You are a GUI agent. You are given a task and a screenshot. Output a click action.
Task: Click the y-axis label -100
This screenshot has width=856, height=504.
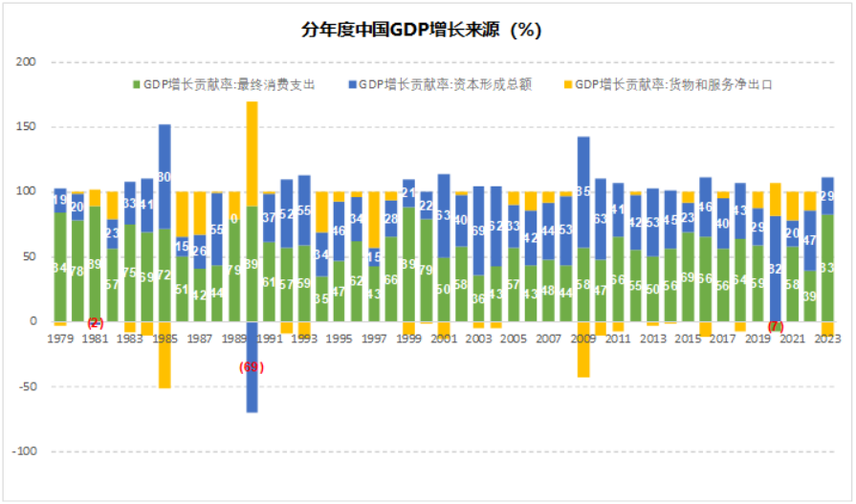[x=24, y=451]
